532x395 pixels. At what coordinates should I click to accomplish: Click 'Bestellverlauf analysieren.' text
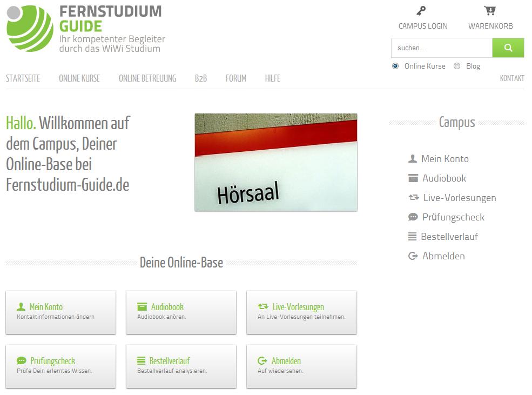tap(172, 371)
